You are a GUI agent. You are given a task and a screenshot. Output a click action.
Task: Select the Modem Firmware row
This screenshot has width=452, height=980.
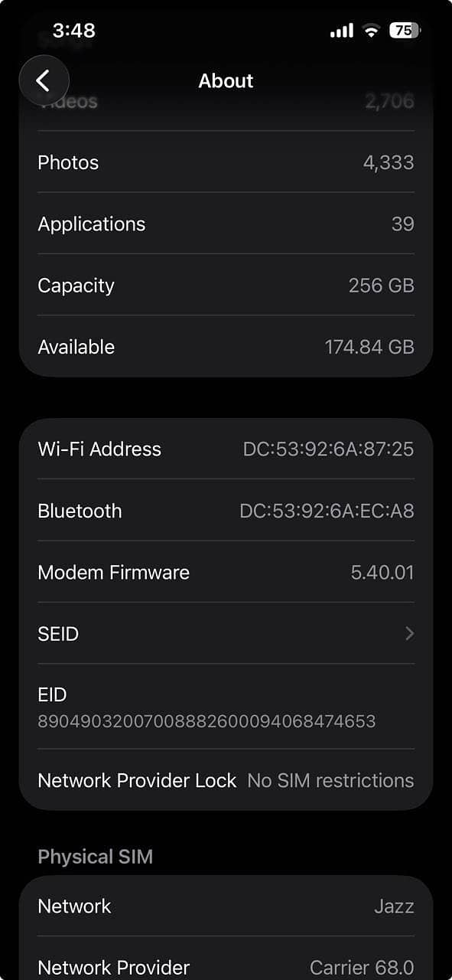[x=226, y=572]
